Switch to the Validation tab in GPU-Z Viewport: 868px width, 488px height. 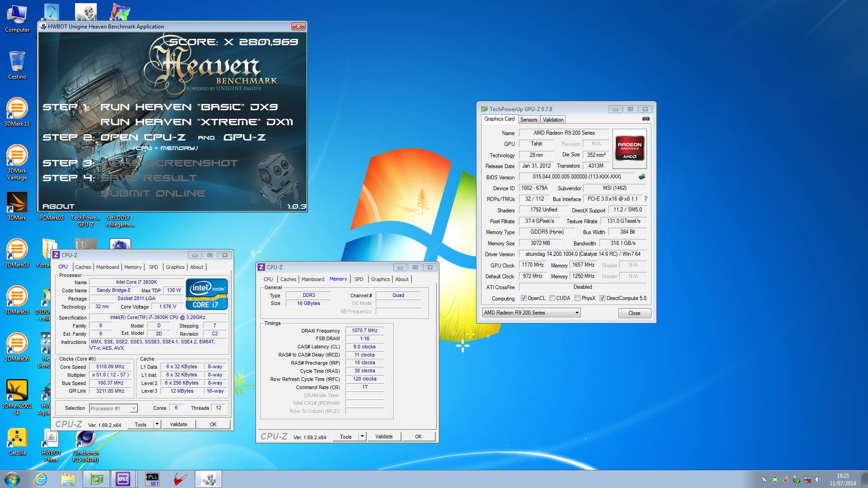(x=553, y=120)
